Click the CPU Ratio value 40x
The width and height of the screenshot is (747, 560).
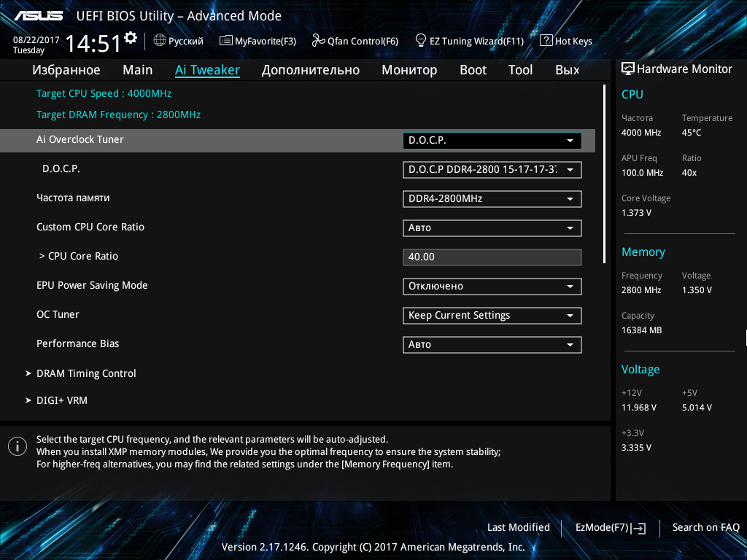(x=689, y=173)
